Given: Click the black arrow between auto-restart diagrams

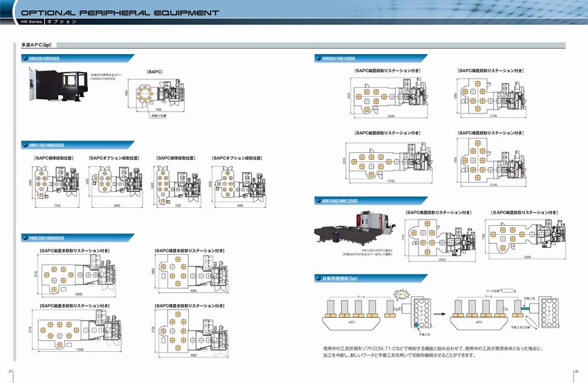Looking at the screenshot, I should (x=439, y=312).
